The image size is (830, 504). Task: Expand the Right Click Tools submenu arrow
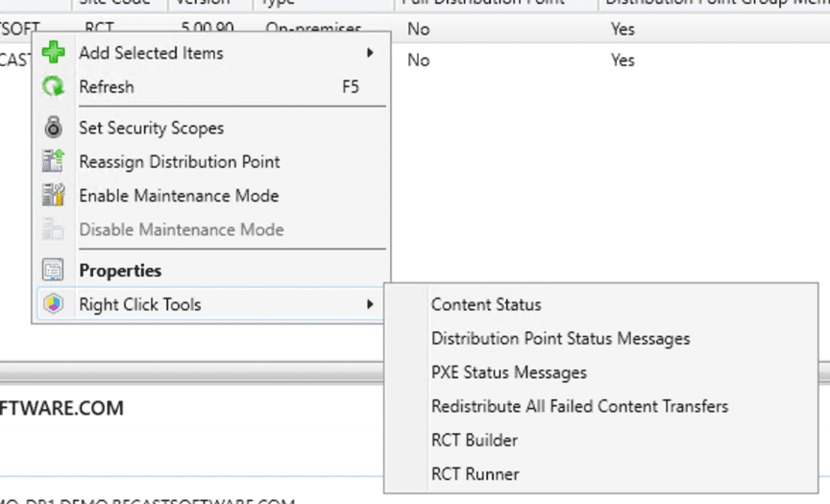pyautogui.click(x=371, y=304)
